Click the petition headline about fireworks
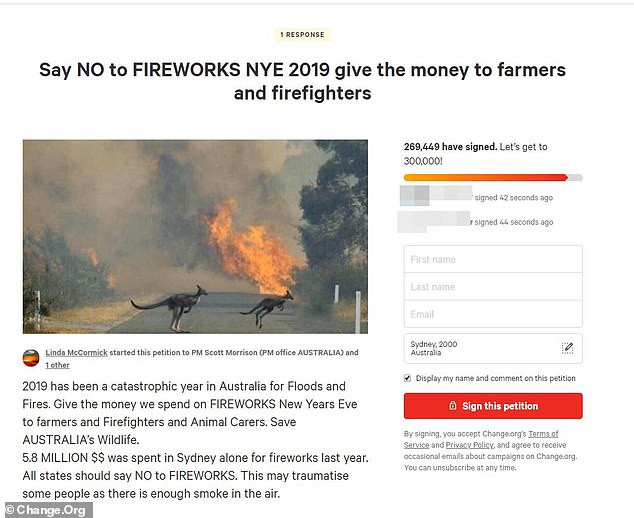This screenshot has width=634, height=518. point(302,82)
